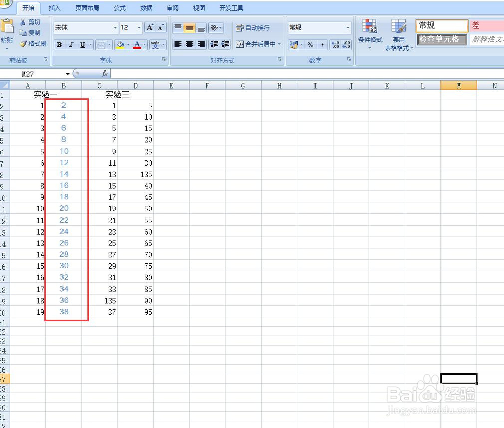
Task: Toggle italic formatting
Action: [x=71, y=45]
